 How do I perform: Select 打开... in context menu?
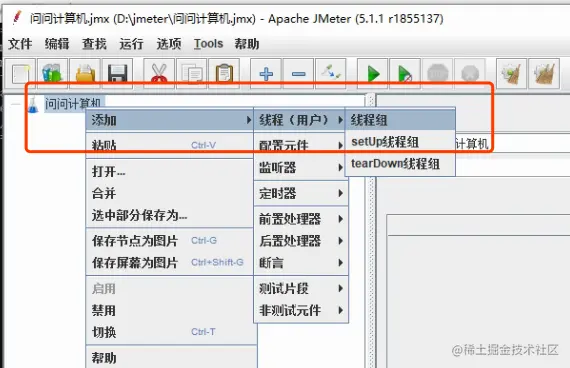(170, 171)
